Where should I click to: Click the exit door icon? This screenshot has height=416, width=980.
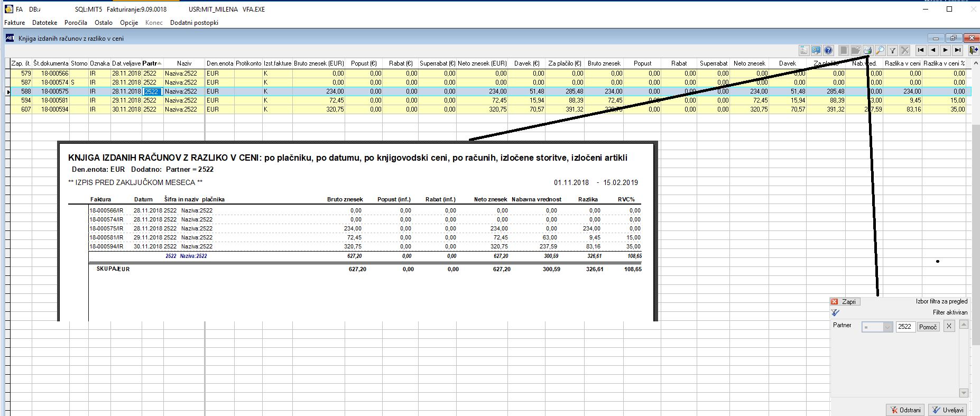(974, 51)
